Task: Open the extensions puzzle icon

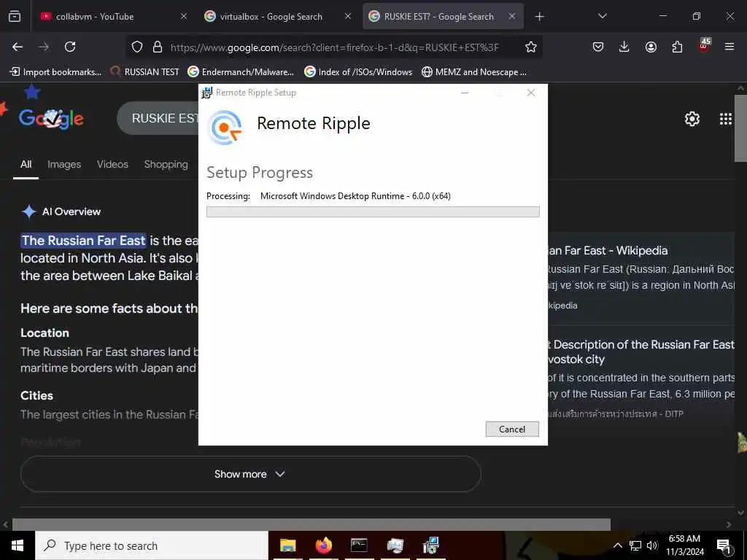Action: point(677,47)
